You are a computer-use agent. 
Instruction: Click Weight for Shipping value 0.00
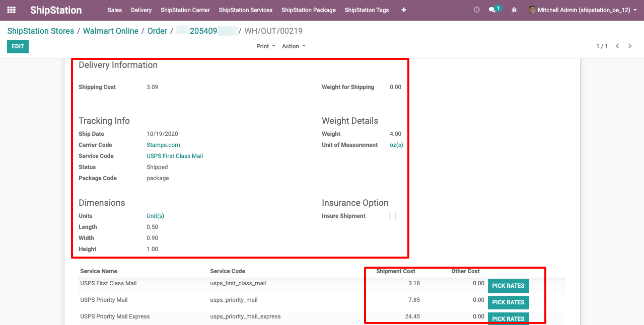(x=396, y=87)
